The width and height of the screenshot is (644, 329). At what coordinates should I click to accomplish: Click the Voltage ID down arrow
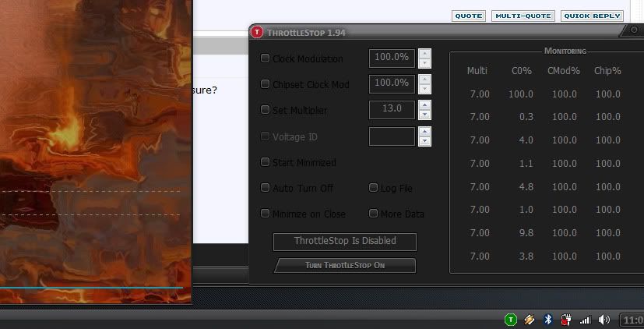click(x=424, y=141)
